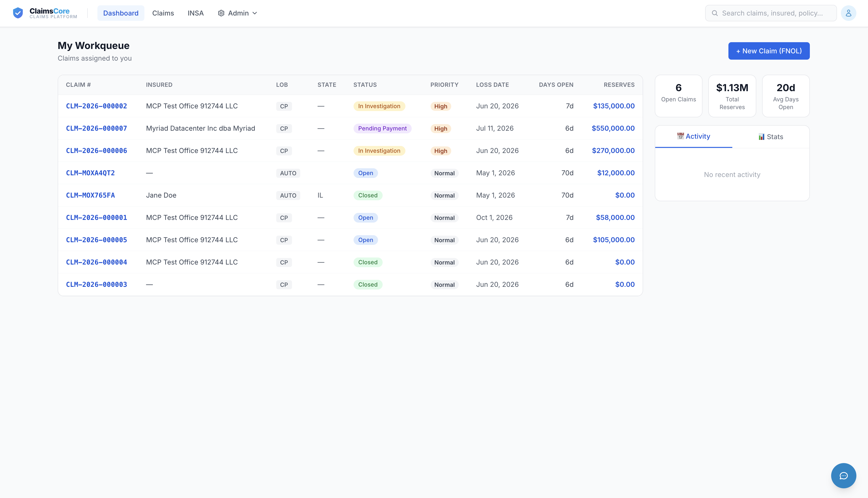Click AUTO badge in Jane Doe row

(288, 196)
